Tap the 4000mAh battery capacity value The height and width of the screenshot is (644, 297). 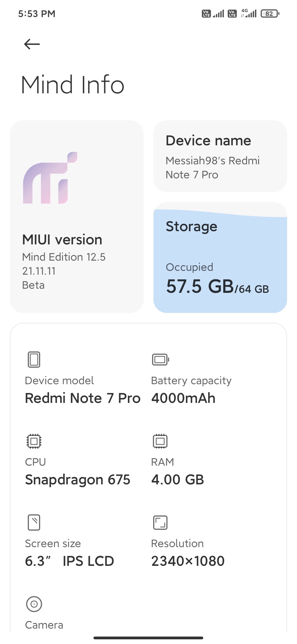tap(183, 398)
